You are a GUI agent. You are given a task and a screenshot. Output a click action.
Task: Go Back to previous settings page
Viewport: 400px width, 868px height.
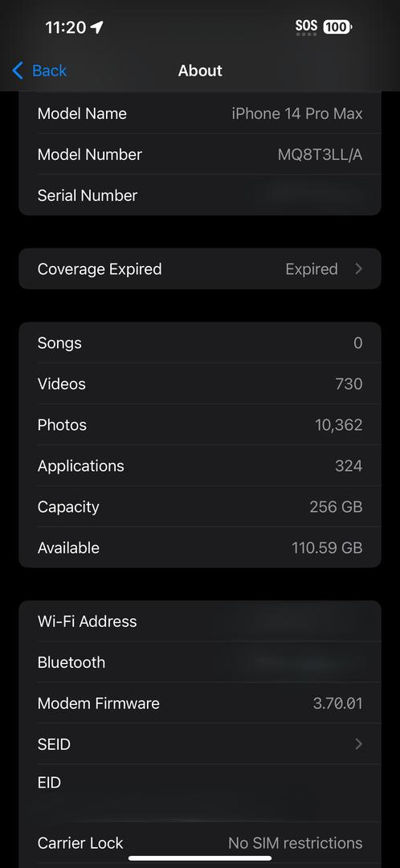[39, 71]
